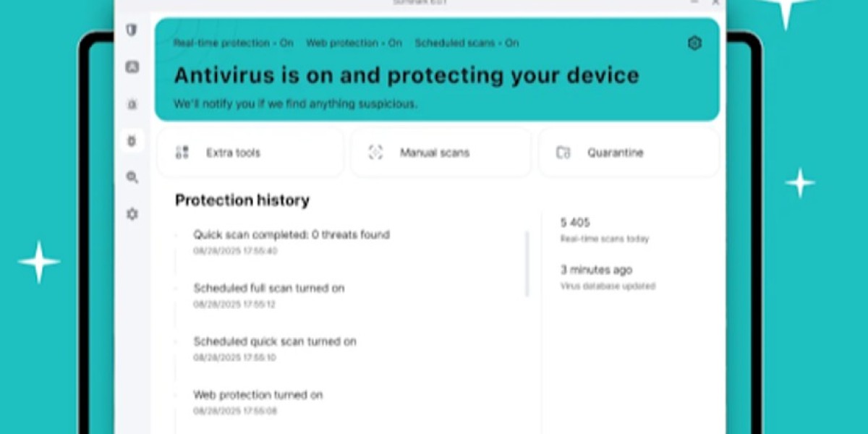Open the Alert monitoring sidebar icon
Viewport: 868px width, 434px height.
coord(132,104)
